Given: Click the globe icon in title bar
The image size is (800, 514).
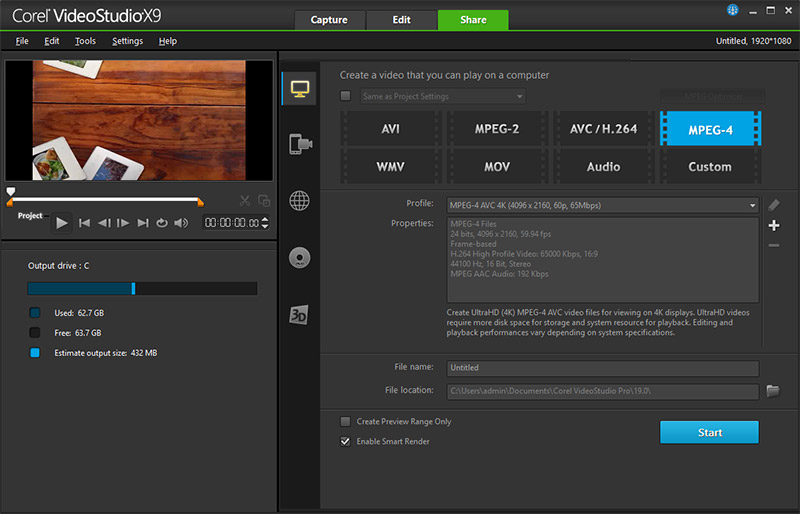Looking at the screenshot, I should (x=733, y=10).
